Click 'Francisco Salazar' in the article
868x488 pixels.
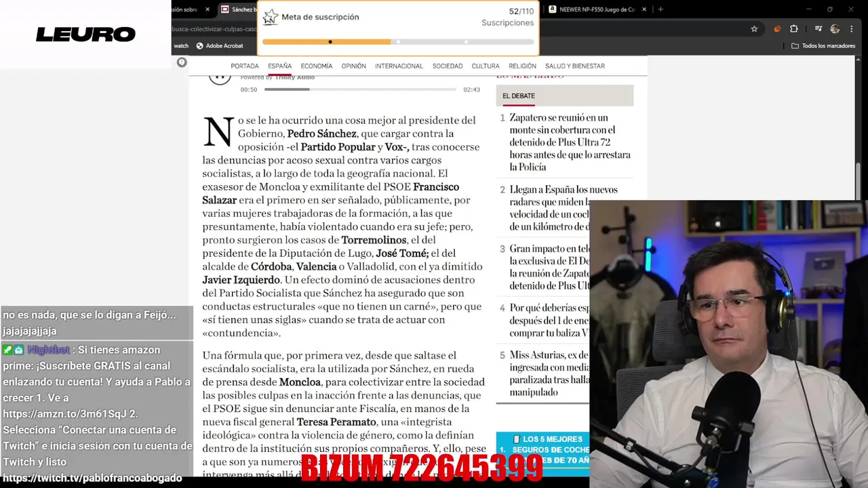click(330, 193)
